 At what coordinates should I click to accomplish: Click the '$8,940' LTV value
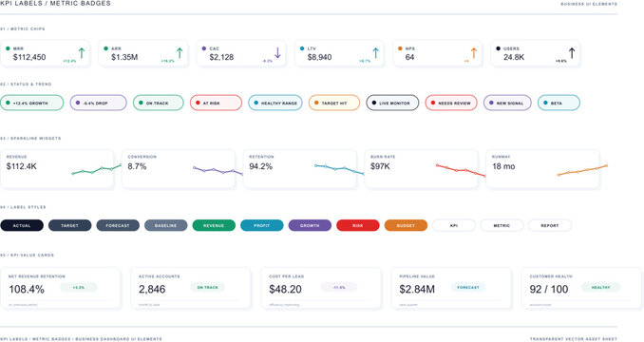coord(319,57)
